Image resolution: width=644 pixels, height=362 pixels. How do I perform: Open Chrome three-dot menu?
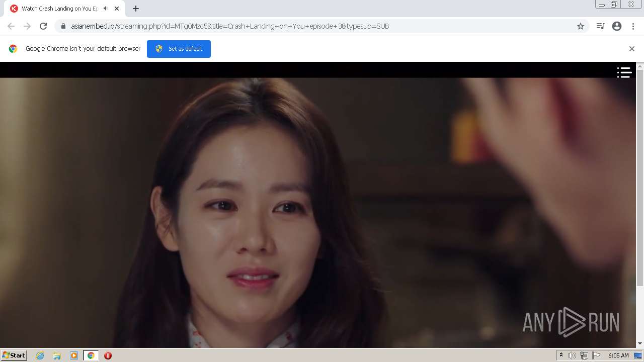point(633,26)
